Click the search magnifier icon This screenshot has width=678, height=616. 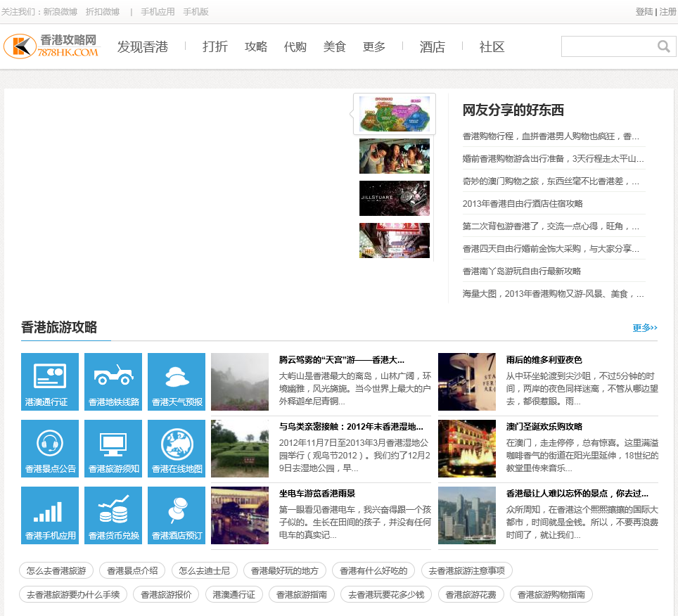coord(663,46)
